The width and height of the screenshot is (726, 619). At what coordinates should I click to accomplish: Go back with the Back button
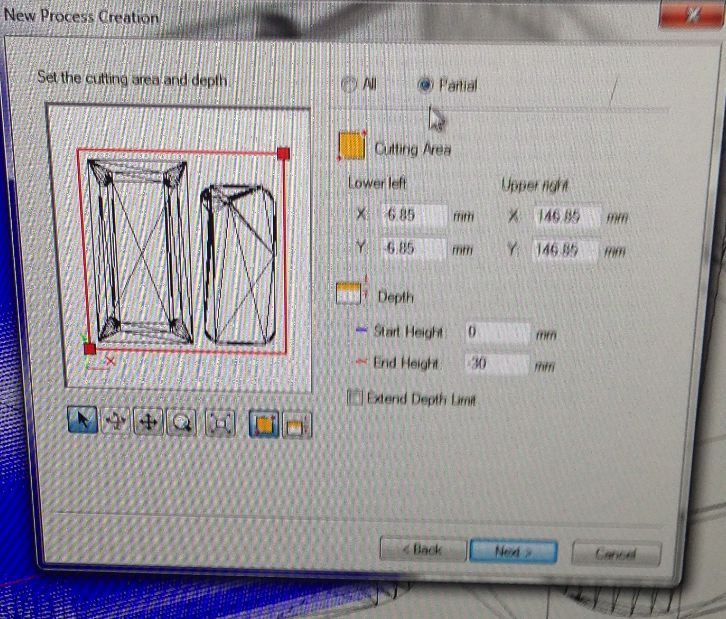tap(423, 550)
